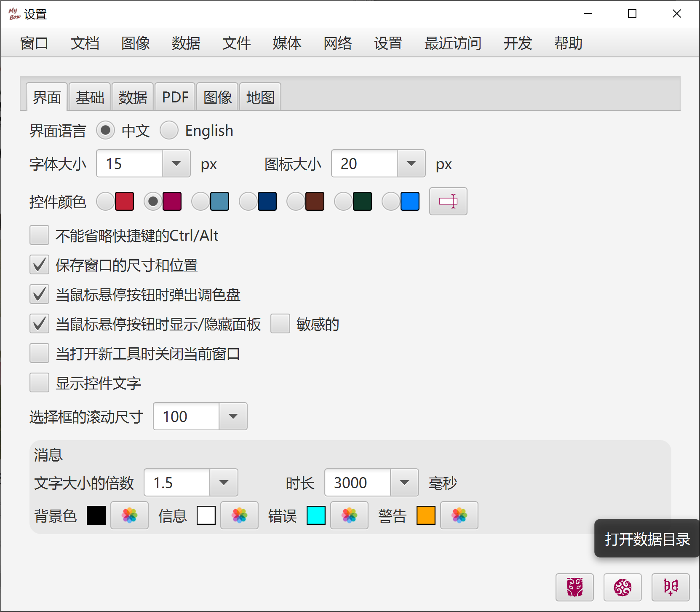
Task: Switch to the PDF settings tab
Action: [175, 97]
